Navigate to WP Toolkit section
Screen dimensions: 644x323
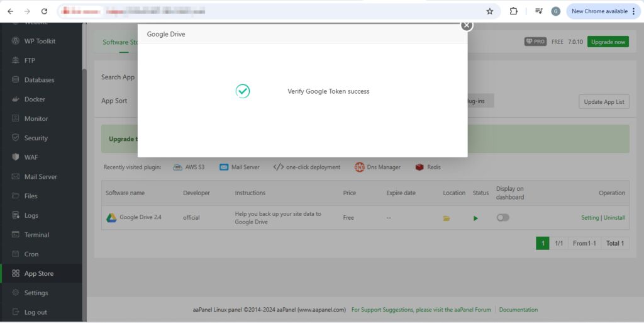coord(40,41)
